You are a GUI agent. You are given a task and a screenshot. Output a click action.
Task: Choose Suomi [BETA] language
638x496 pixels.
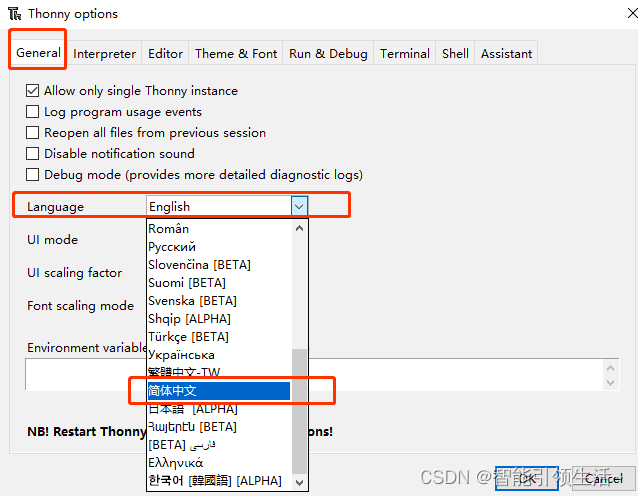coord(219,282)
